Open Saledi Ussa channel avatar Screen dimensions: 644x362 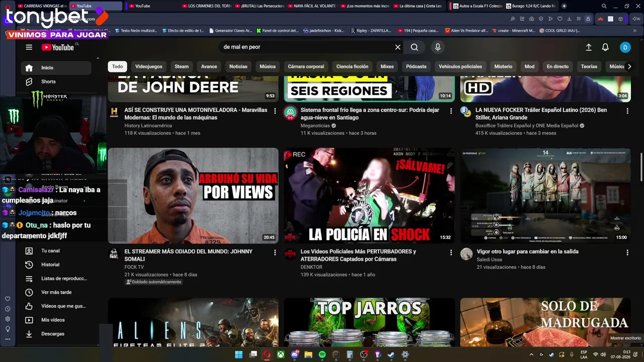[x=466, y=254]
